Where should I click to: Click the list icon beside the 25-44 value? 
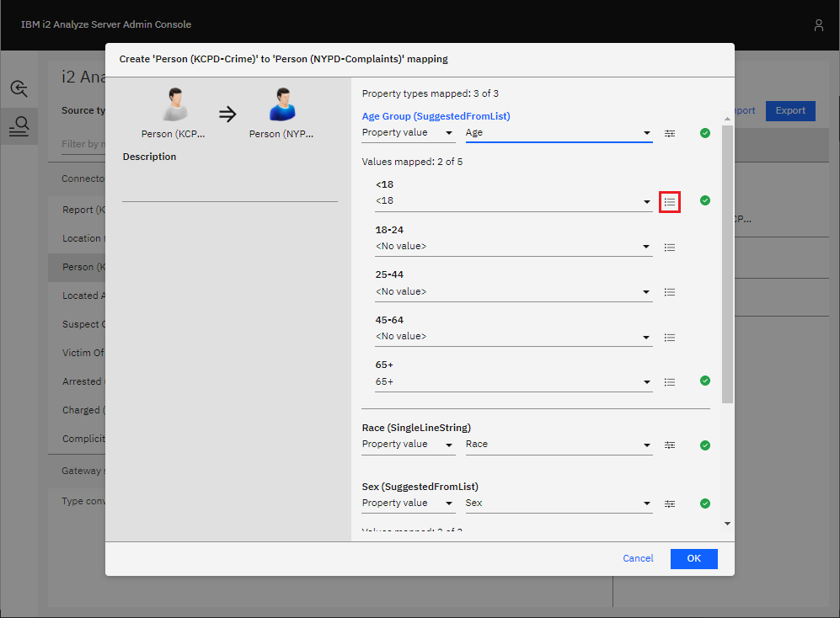point(670,292)
